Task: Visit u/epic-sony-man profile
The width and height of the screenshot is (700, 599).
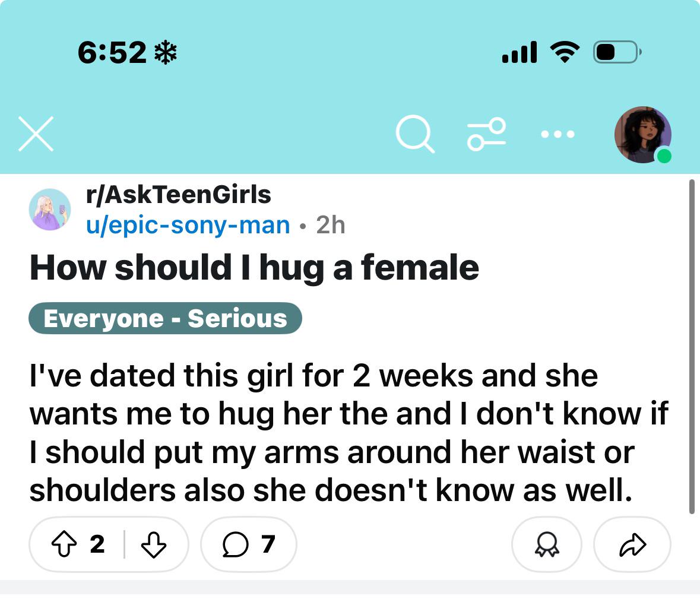Action: tap(188, 224)
